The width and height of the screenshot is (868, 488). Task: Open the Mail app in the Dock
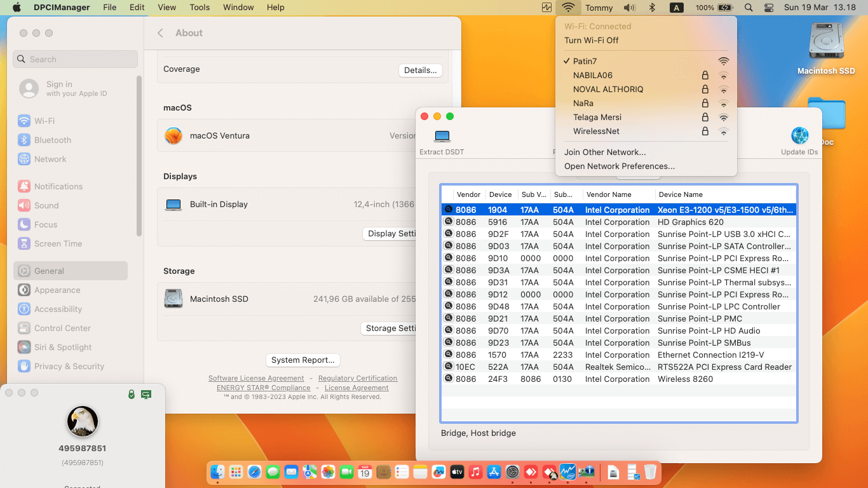(x=291, y=472)
